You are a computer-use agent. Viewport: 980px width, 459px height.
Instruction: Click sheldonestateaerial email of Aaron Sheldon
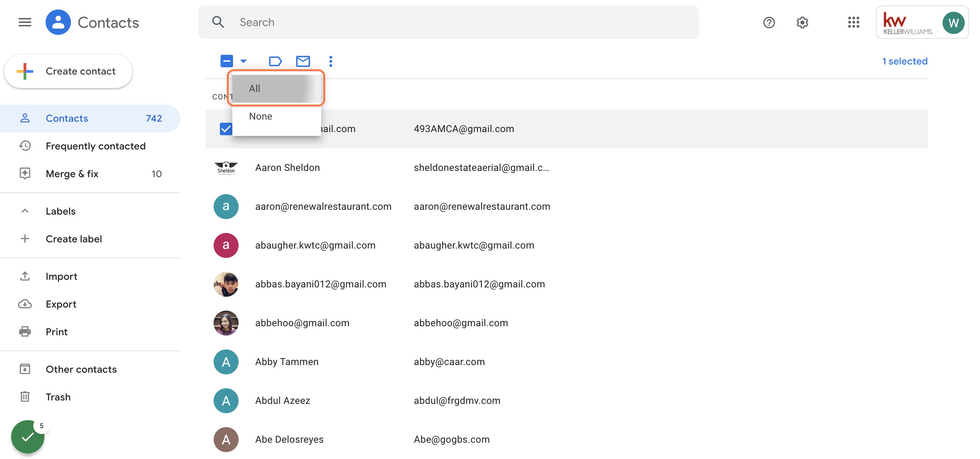[x=481, y=168]
